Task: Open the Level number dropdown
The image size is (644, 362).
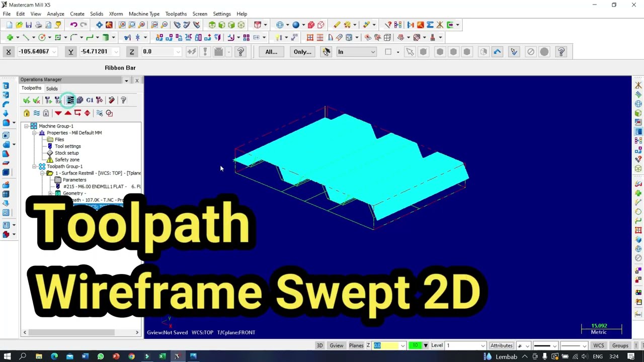Action: (x=483, y=345)
